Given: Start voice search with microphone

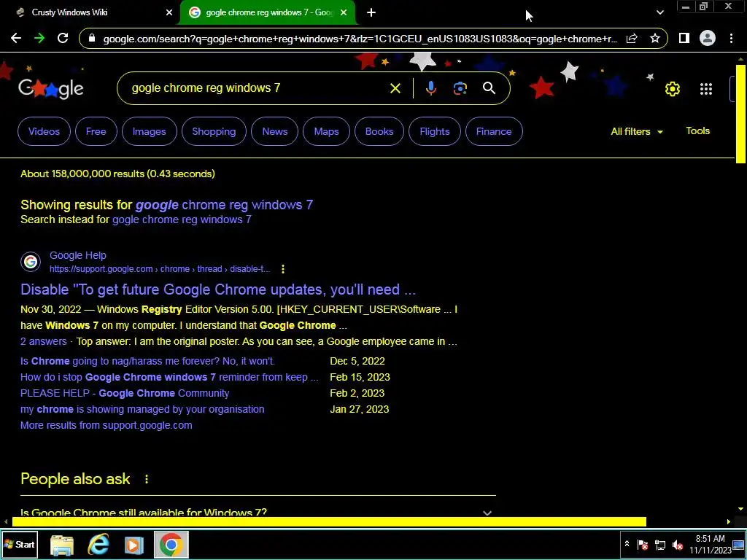Looking at the screenshot, I should coord(430,88).
